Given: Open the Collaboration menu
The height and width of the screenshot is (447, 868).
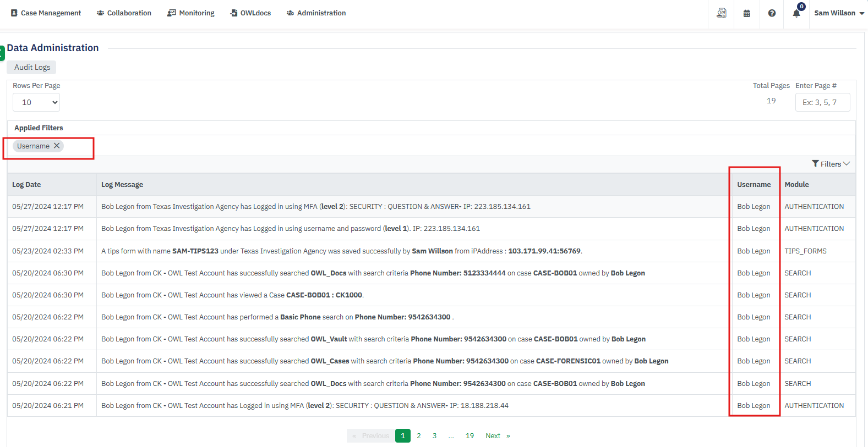Looking at the screenshot, I should click(124, 13).
